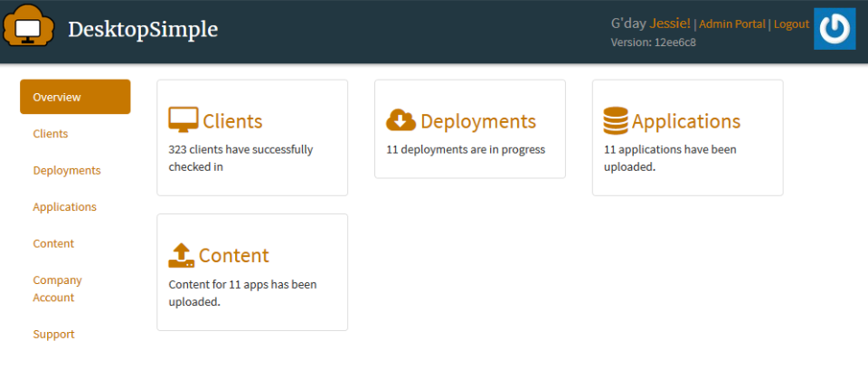Go to Deployments in the sidebar

(x=67, y=170)
